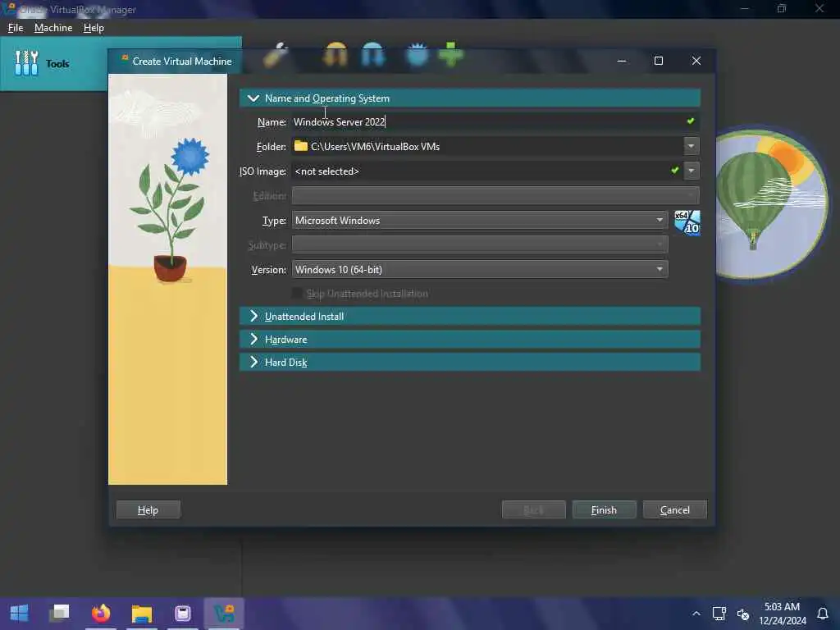Click the <not selected> ISO Image text
The width and height of the screenshot is (840, 630).
click(x=326, y=171)
